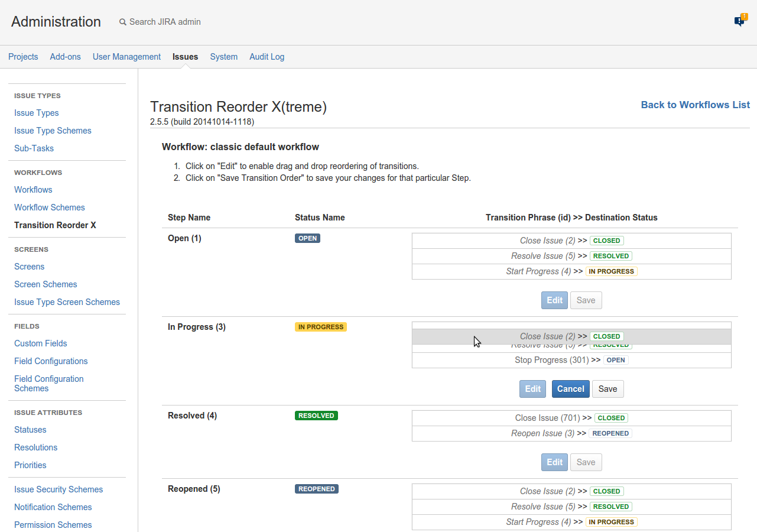Image resolution: width=757 pixels, height=532 pixels.
Task: Open the Projects tab
Action: click(23, 57)
